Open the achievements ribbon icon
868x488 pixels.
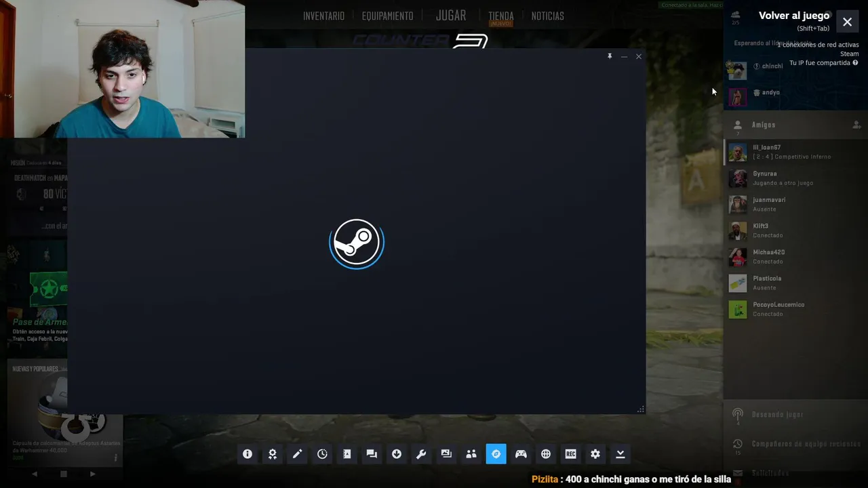tap(273, 454)
